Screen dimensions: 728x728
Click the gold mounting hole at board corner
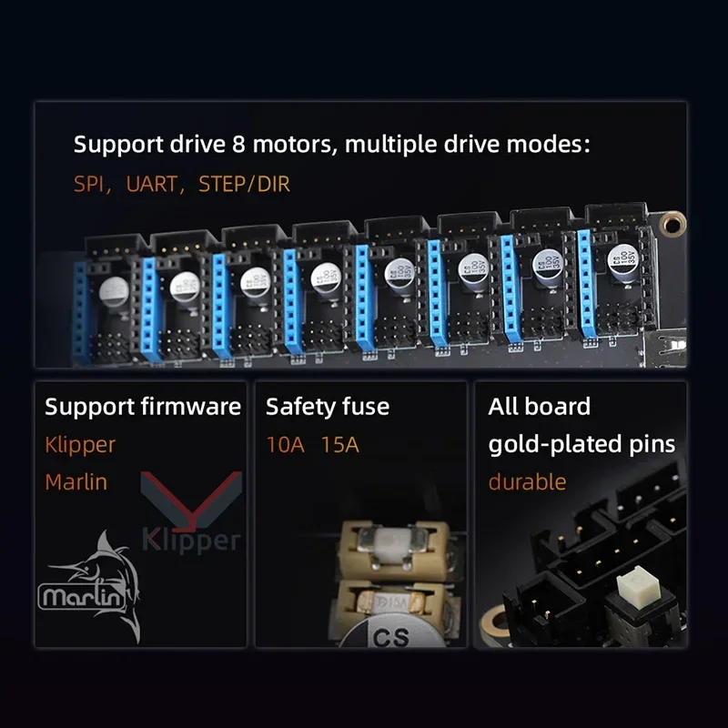point(672,224)
